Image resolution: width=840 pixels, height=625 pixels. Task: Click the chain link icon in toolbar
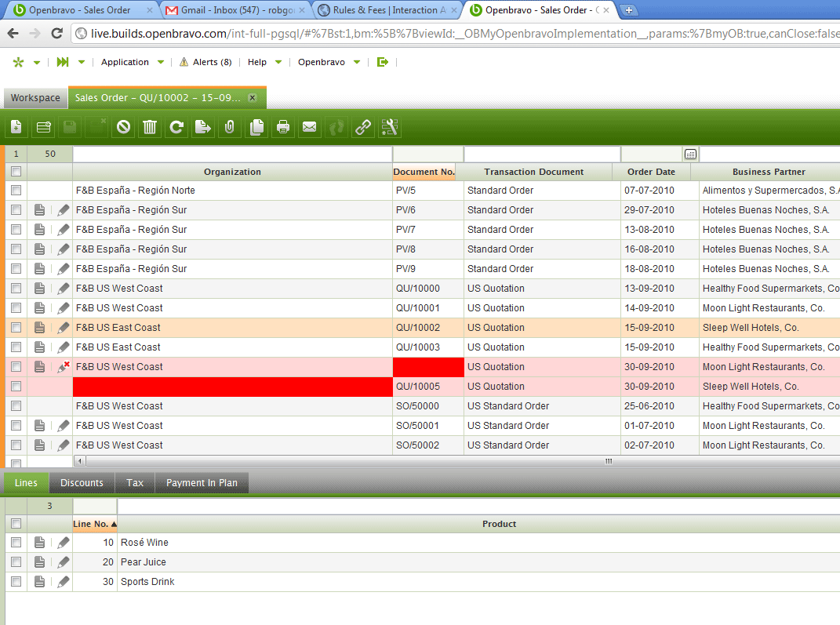coord(363,127)
